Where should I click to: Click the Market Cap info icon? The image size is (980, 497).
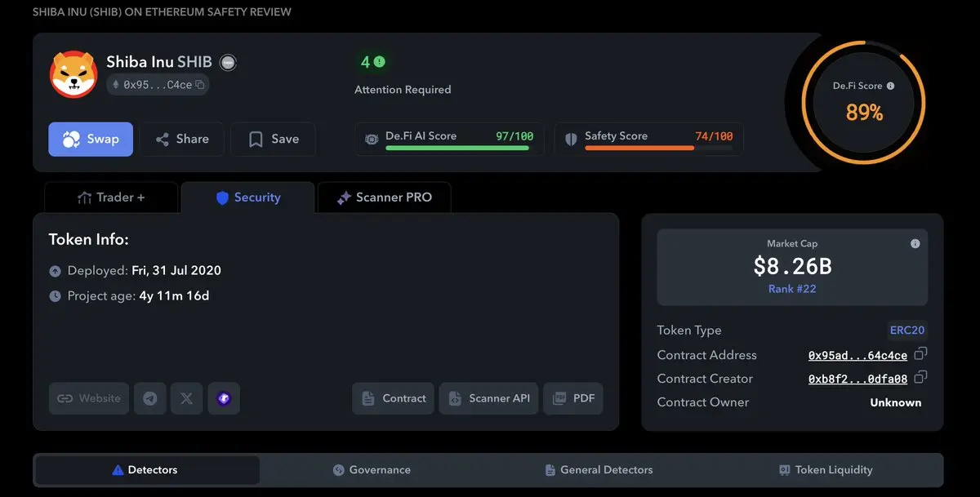point(915,243)
